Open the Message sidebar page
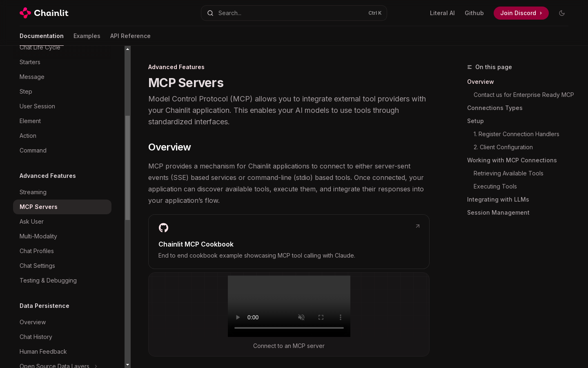 click(x=62, y=77)
